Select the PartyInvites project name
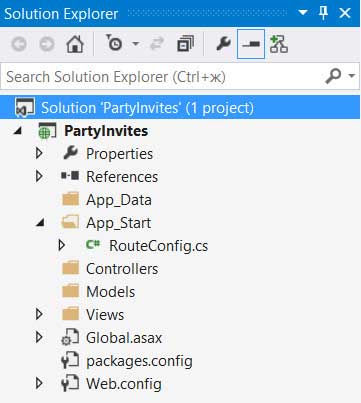The height and width of the screenshot is (403, 361). 106,131
